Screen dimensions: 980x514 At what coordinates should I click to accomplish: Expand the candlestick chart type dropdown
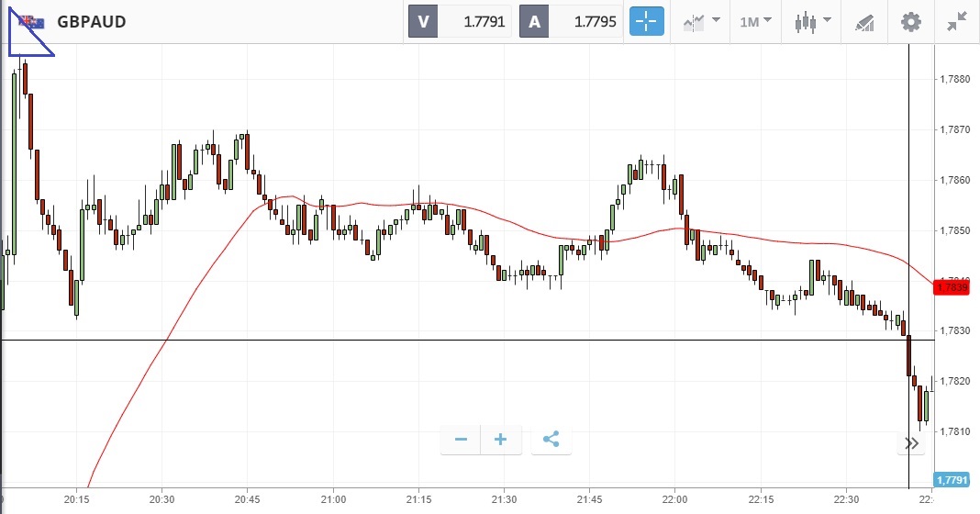point(813,22)
